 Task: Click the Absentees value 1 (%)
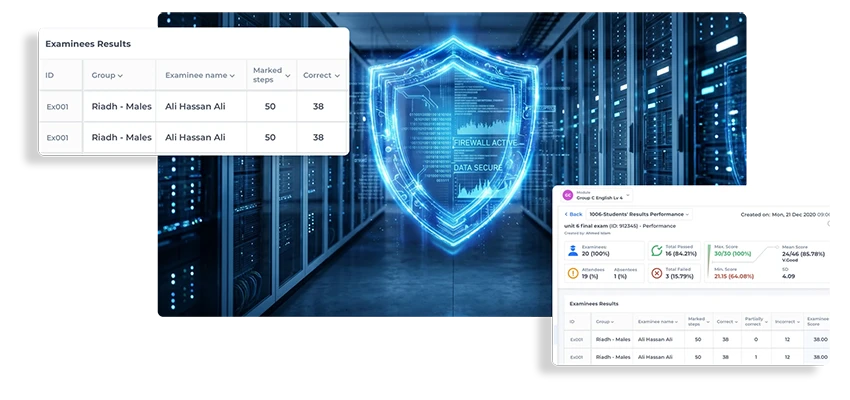[x=620, y=276]
